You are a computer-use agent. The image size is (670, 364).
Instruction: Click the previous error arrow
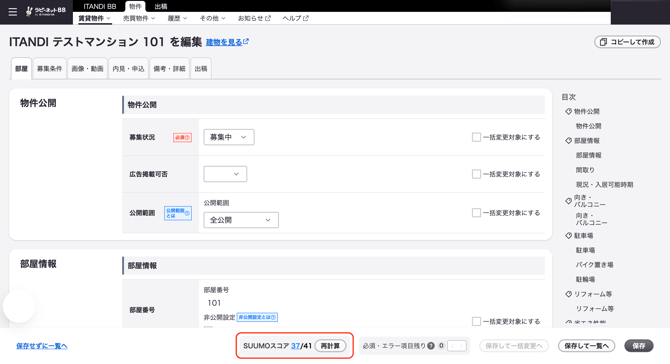[x=453, y=346]
